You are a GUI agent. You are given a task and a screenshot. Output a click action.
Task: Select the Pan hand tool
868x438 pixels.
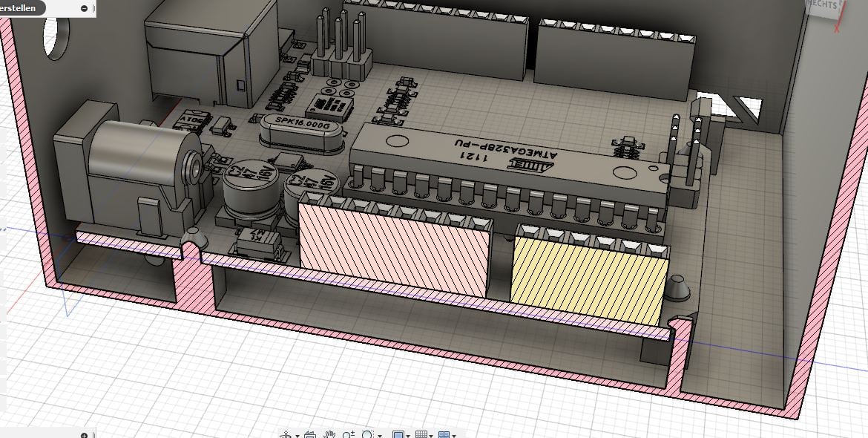tap(329, 435)
